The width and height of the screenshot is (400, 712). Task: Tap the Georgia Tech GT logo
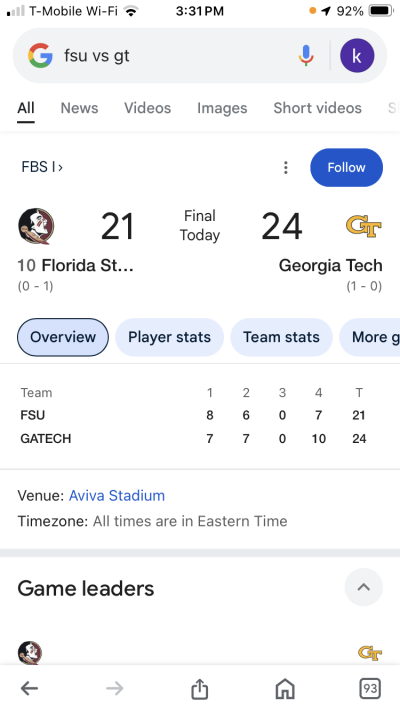click(x=364, y=226)
